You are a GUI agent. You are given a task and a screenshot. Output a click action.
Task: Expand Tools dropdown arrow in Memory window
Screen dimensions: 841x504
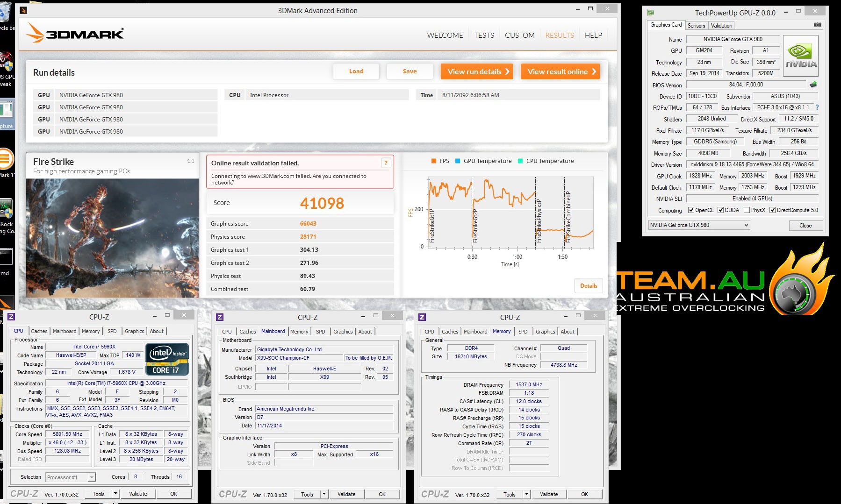tap(527, 494)
